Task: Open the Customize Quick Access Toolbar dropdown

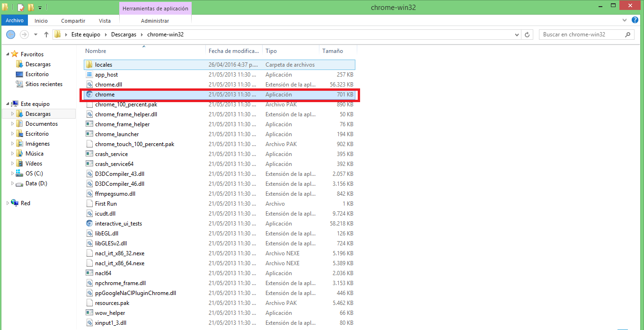Action: pos(40,8)
